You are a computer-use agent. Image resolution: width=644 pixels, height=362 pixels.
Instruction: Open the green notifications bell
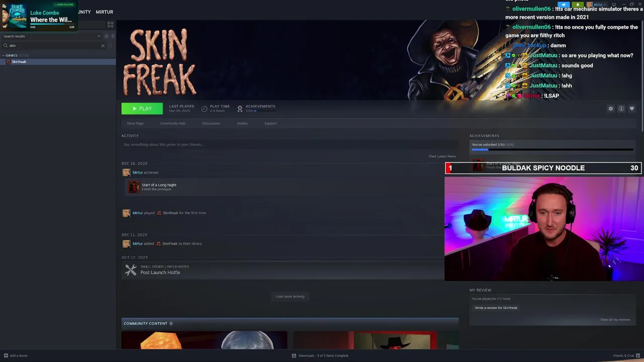578,5
